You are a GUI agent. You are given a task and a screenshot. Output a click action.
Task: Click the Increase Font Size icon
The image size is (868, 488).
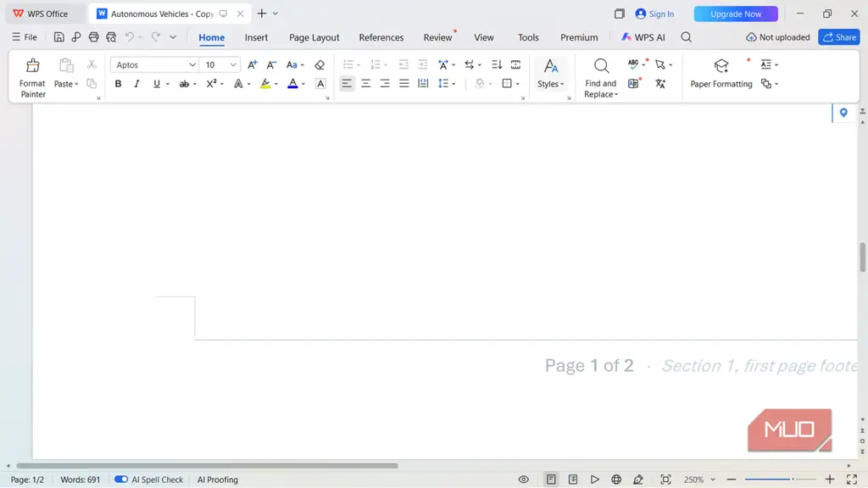pyautogui.click(x=252, y=64)
